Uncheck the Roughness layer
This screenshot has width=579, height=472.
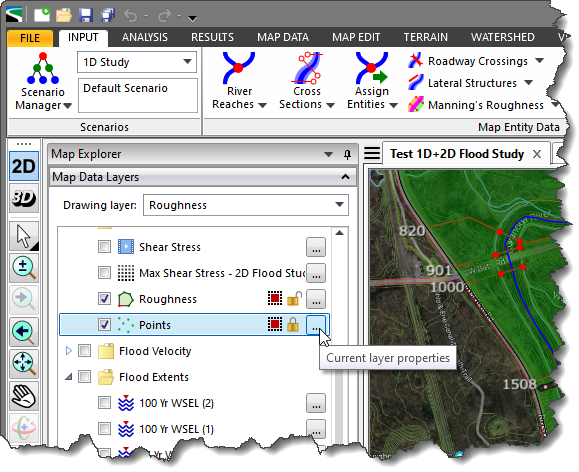click(x=105, y=299)
